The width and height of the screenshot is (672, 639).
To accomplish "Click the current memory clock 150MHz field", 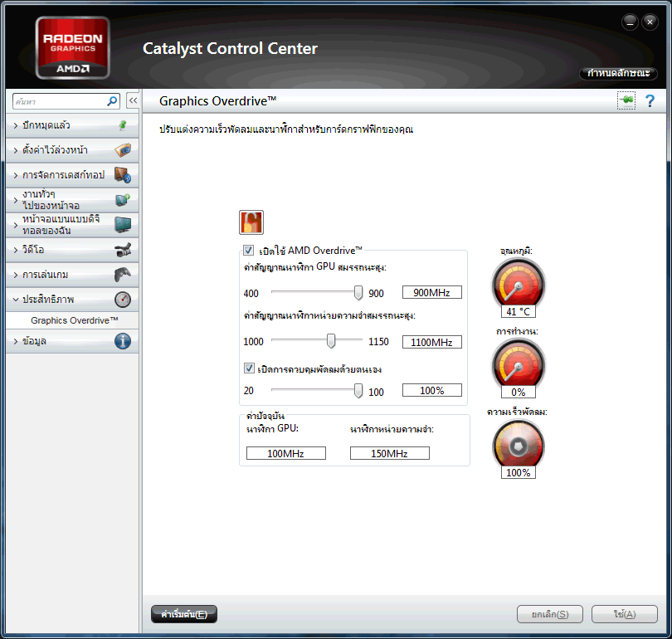I will point(390,453).
